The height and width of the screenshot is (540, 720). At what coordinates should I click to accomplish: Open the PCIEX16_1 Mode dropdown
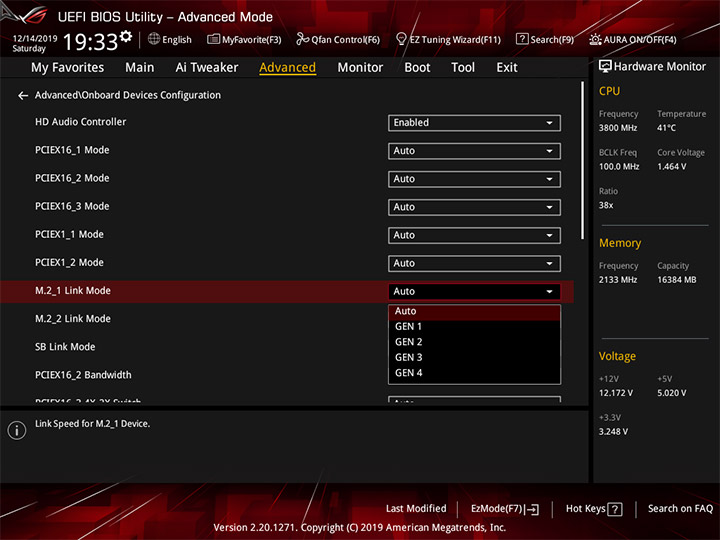tap(474, 151)
